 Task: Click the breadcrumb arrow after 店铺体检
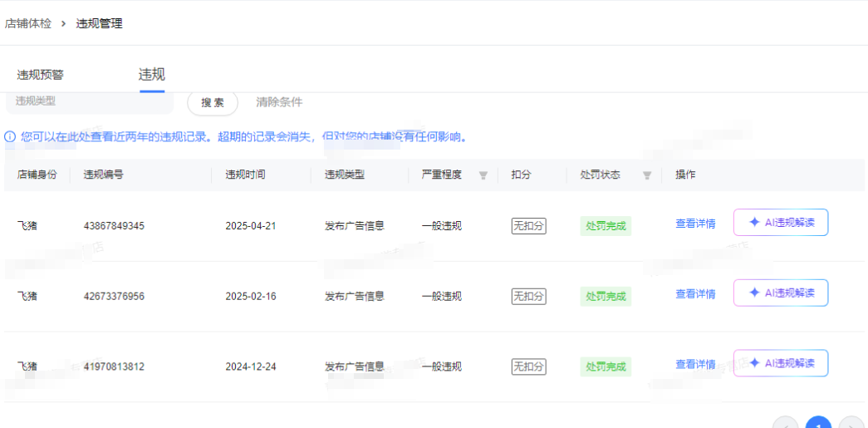pos(63,24)
